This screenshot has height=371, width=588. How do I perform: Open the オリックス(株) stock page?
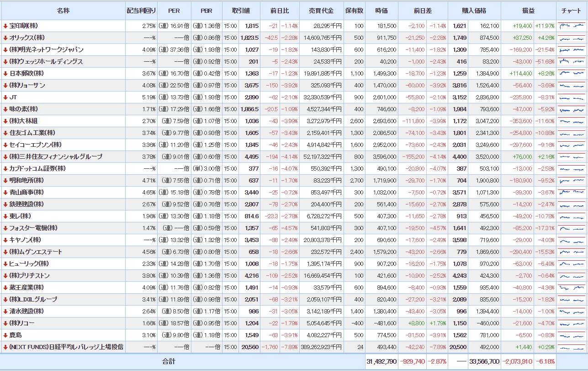pyautogui.click(x=27, y=38)
